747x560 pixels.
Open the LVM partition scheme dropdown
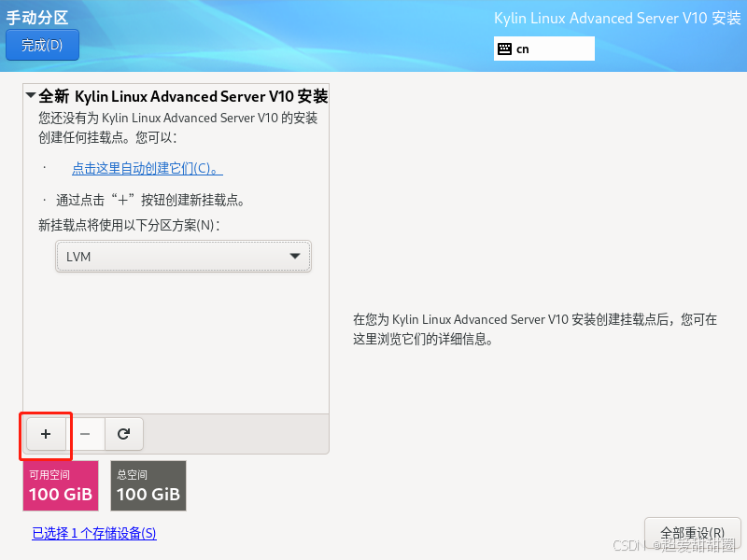pos(183,257)
